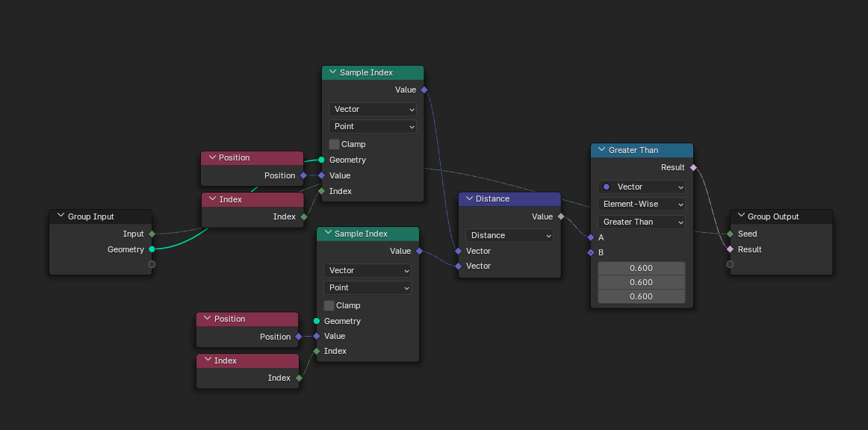The width and height of the screenshot is (868, 430).
Task: Click the Seed socket on Group Output
Action: point(730,234)
